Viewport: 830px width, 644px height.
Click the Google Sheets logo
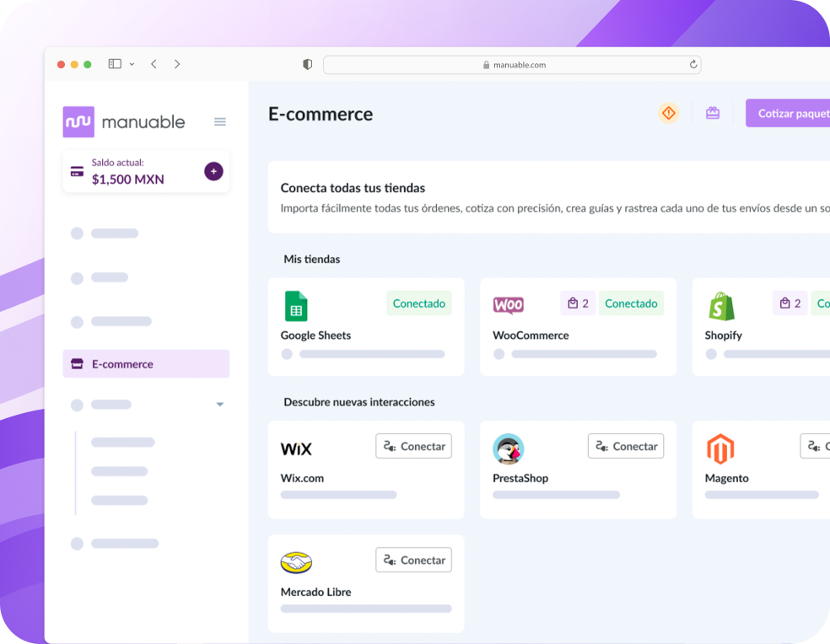[296, 306]
